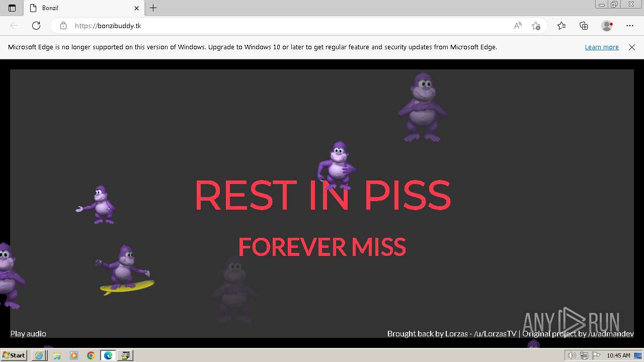The height and width of the screenshot is (362, 644).
Task: Open Read aloud feature in address bar
Action: tap(518, 26)
